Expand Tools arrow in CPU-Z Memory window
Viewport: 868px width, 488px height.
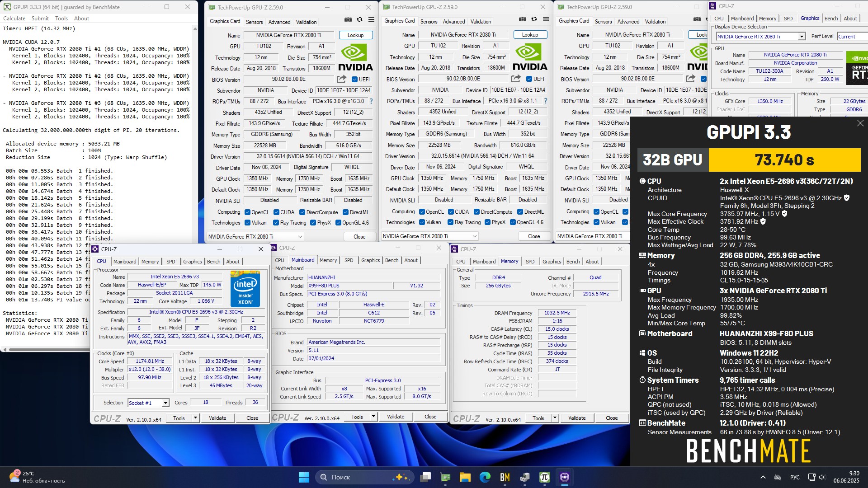(555, 418)
